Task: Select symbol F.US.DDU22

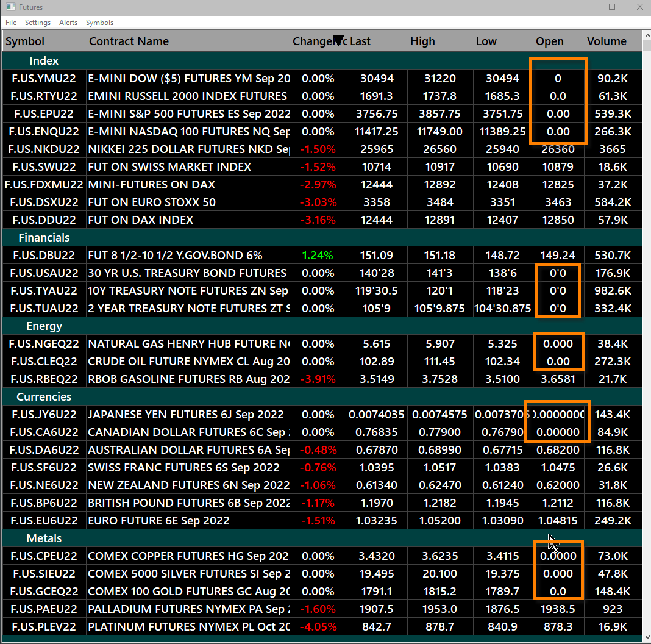Action: coord(44,220)
